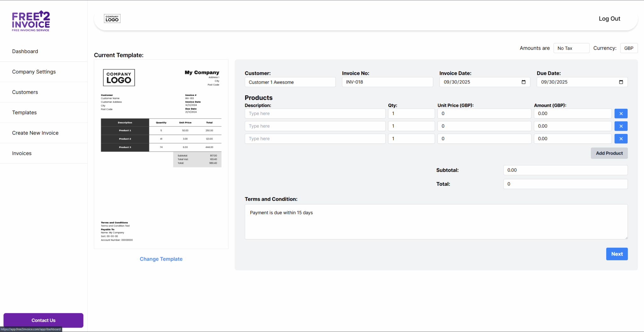Click the Next button
The width and height of the screenshot is (644, 332).
click(617, 254)
